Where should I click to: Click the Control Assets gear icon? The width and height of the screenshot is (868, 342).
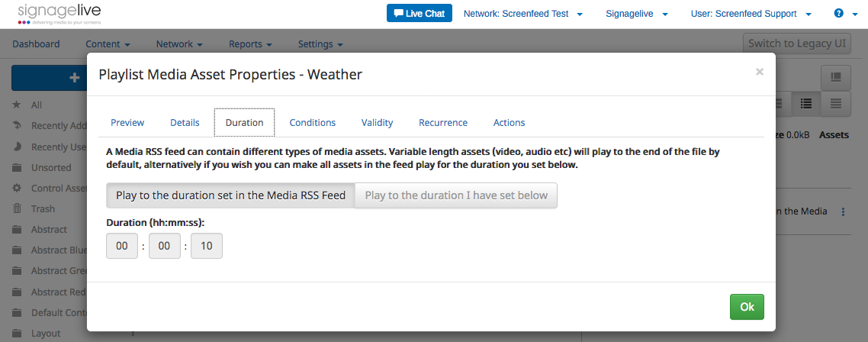pos(17,188)
